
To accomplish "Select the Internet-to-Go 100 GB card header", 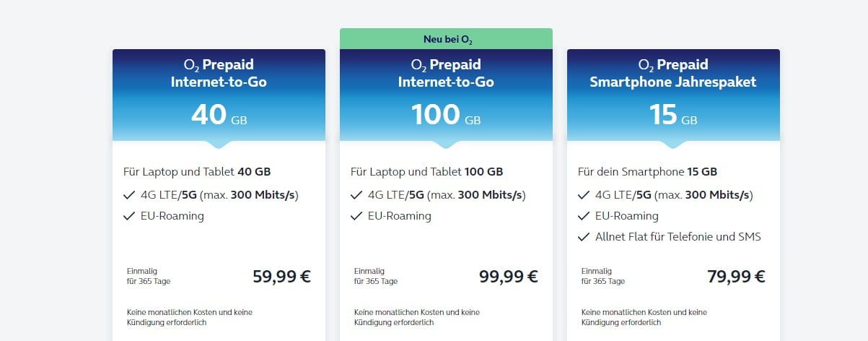I will pos(446,95).
